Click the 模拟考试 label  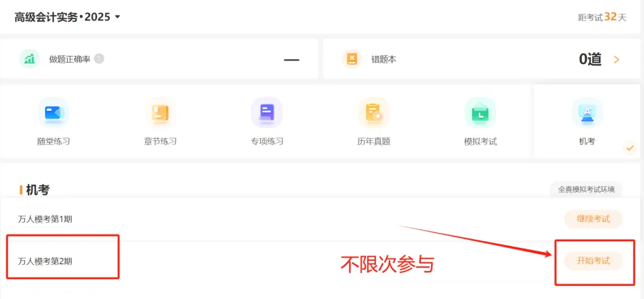click(x=480, y=142)
